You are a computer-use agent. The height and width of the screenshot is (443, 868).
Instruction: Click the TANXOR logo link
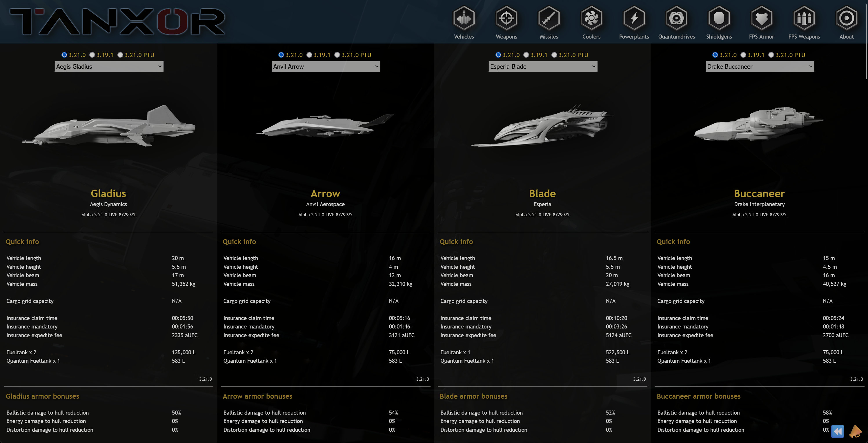click(x=117, y=21)
